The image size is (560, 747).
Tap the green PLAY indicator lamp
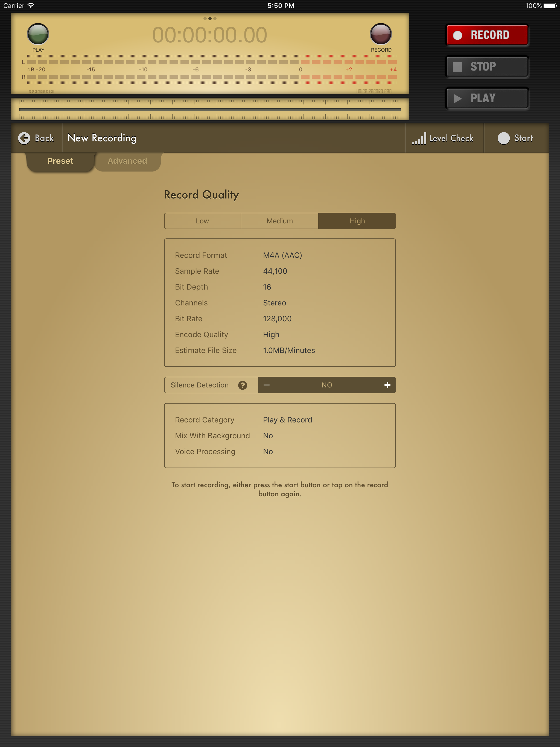[x=38, y=34]
